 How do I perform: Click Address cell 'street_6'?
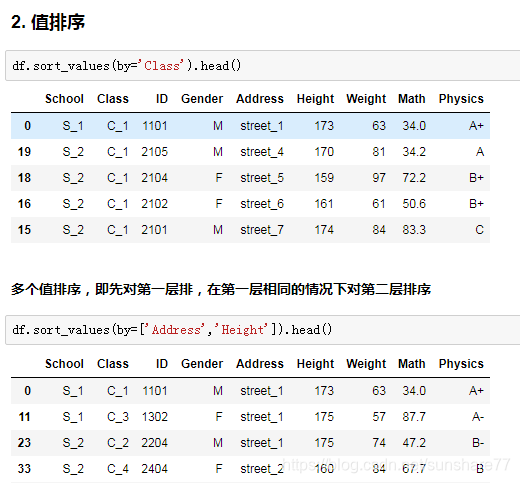pyautogui.click(x=262, y=204)
